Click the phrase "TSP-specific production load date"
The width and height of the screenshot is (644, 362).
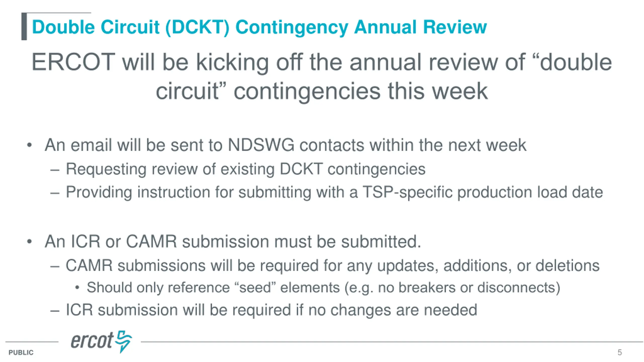(482, 192)
